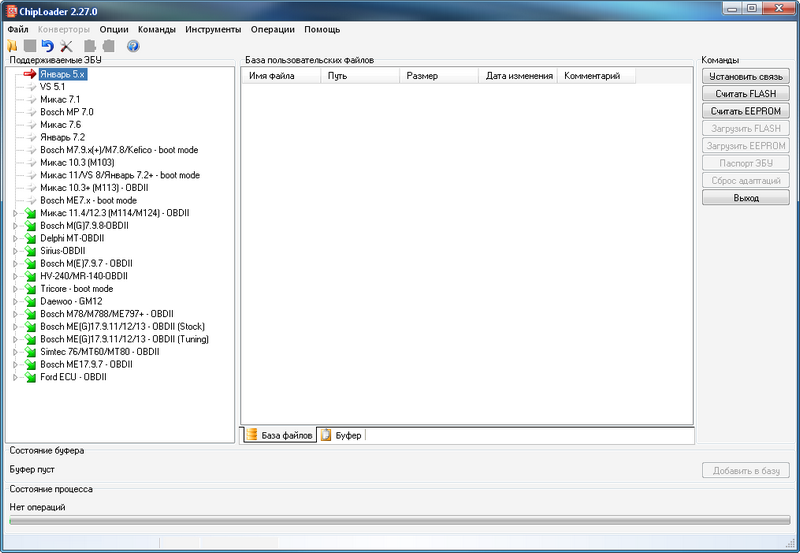Expand the Sirius-OBDII tree node
Image resolution: width=800 pixels, height=553 pixels.
coord(14,251)
